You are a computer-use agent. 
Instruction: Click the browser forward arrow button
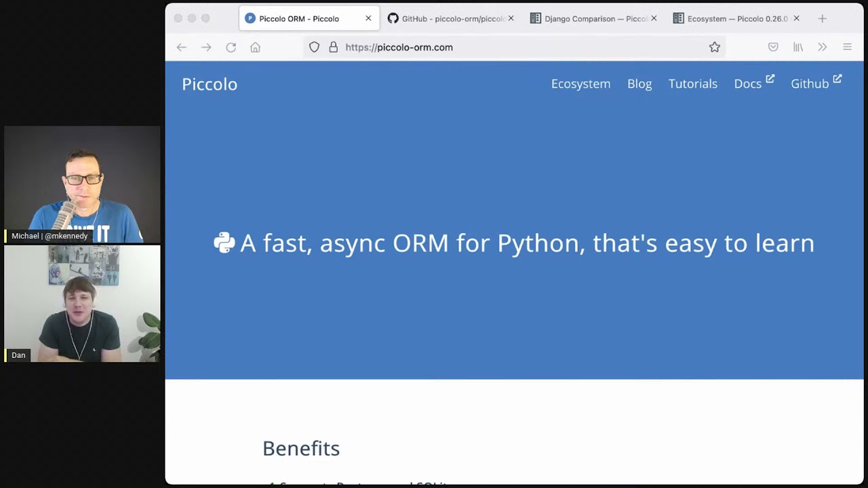tap(206, 47)
